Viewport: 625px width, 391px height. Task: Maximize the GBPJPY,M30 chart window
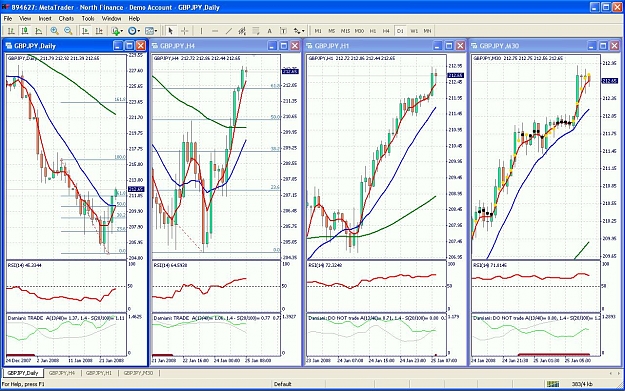pyautogui.click(x=603, y=46)
